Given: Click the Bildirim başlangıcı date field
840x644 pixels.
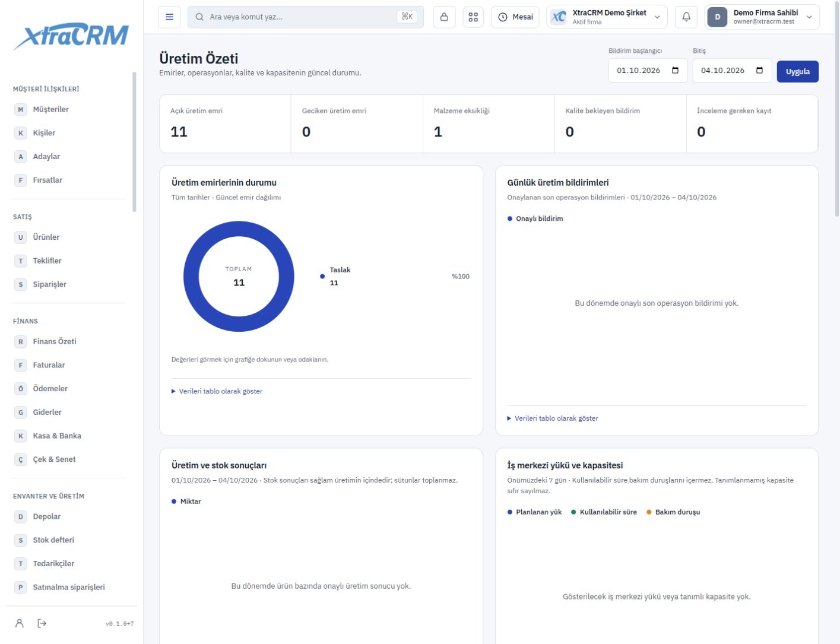Looking at the screenshot, I should (648, 71).
